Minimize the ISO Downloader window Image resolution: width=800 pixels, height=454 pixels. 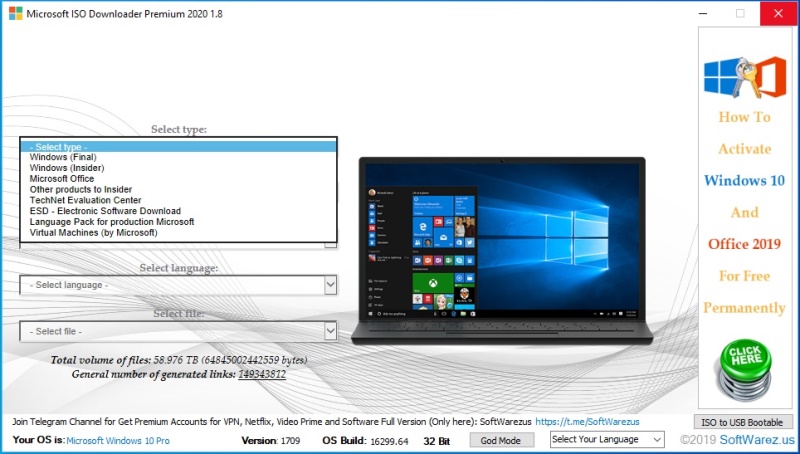[703, 14]
